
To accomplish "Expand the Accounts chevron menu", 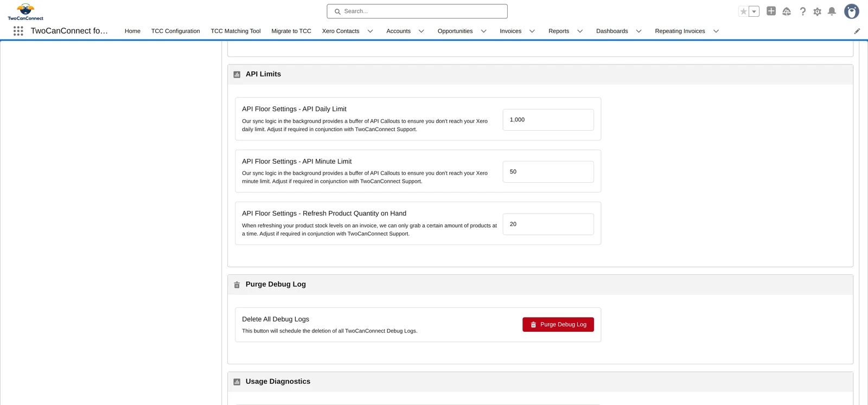I will coord(421,31).
